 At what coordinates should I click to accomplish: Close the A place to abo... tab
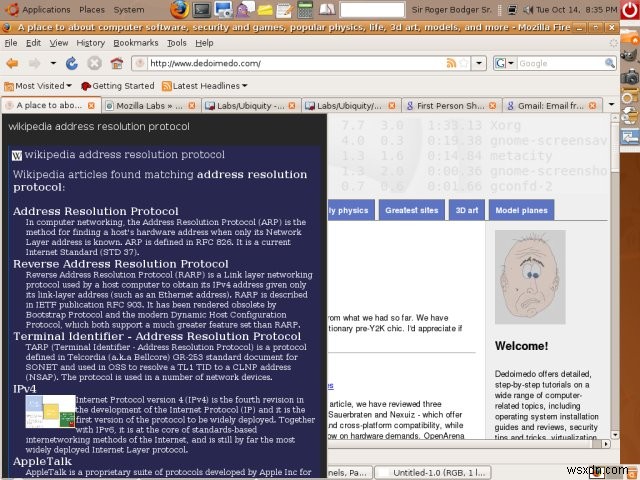(91, 106)
